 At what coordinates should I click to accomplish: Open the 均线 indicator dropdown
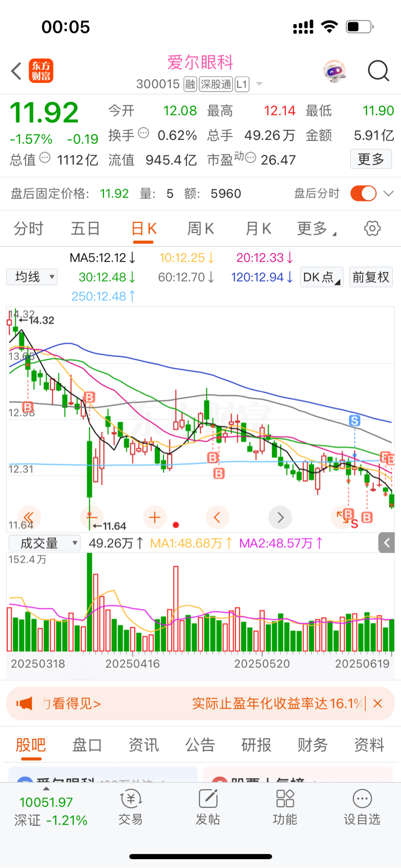[x=32, y=277]
